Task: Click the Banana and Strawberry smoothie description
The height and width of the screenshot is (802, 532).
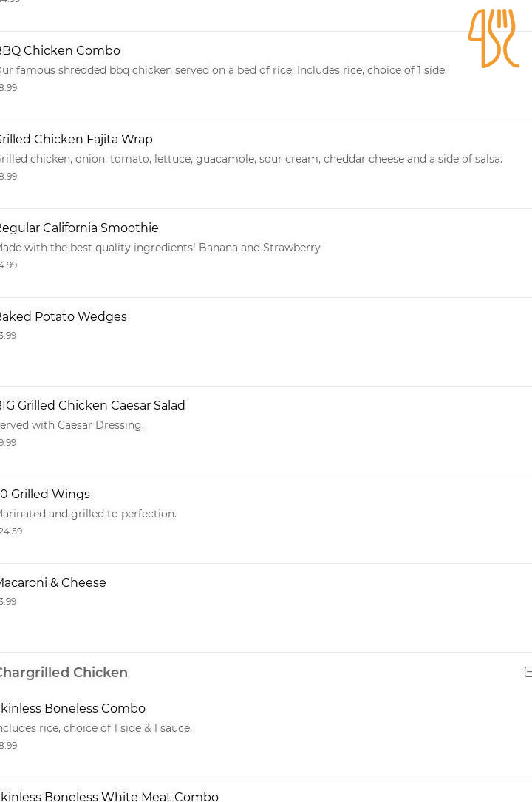Action: (160, 248)
